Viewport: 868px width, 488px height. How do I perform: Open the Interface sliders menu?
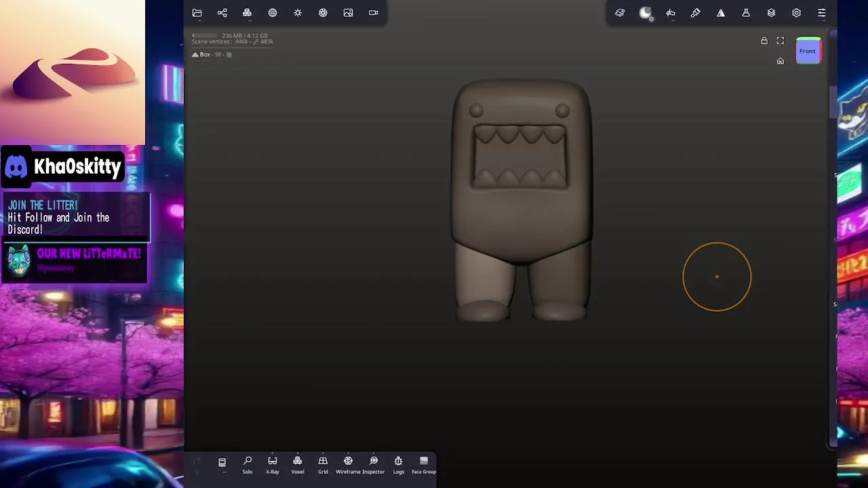(x=822, y=13)
